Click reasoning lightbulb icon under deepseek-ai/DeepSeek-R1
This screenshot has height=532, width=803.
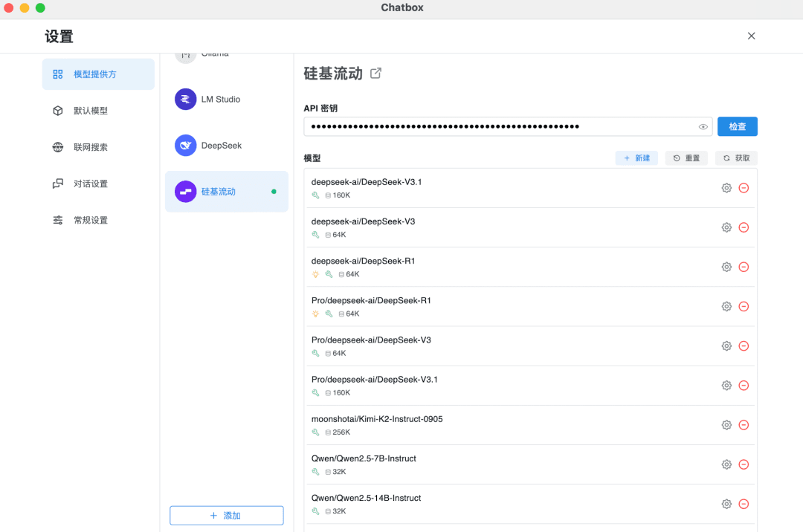coord(315,274)
